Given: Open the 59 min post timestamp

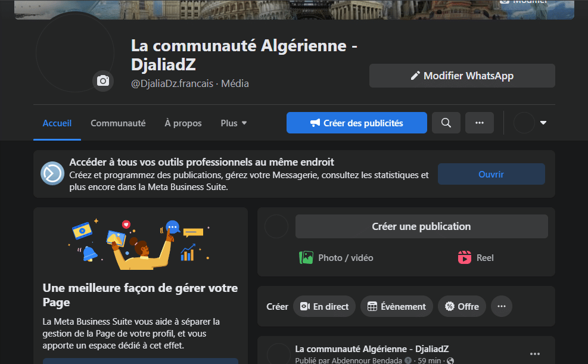Looking at the screenshot, I should (x=429, y=360).
